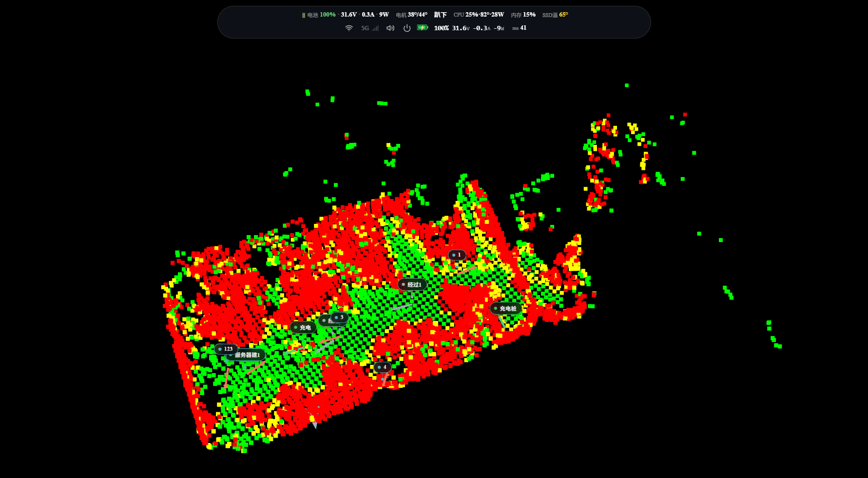This screenshot has width=868, height=478.
Task: Select the waypoint labeled 4
Action: coord(383,367)
